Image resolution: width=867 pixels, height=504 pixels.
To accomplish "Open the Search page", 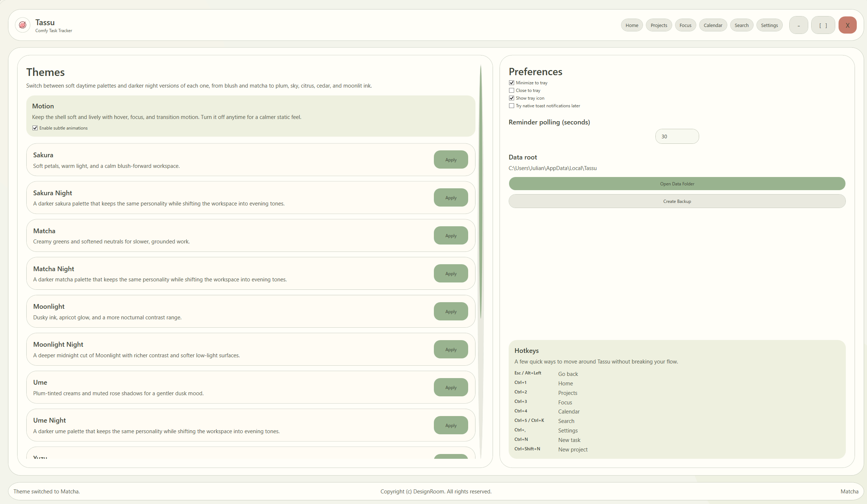I will [x=741, y=25].
